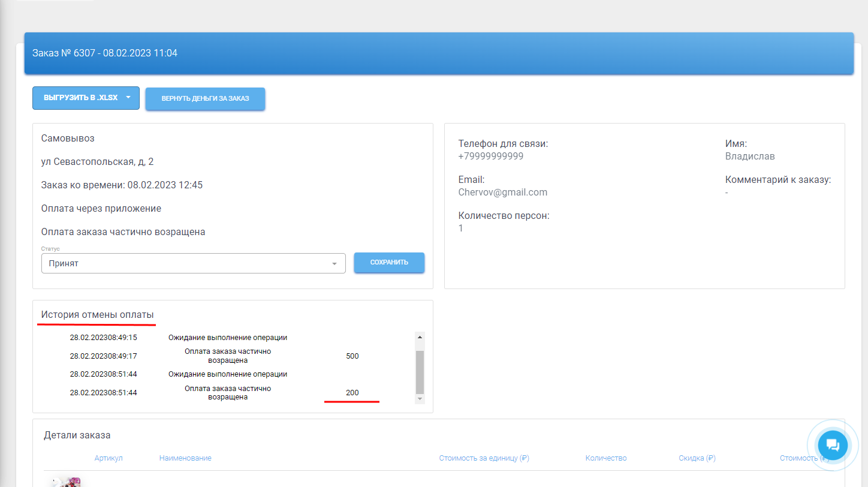Select the 200 refund amount in the history
868x487 pixels.
[352, 393]
